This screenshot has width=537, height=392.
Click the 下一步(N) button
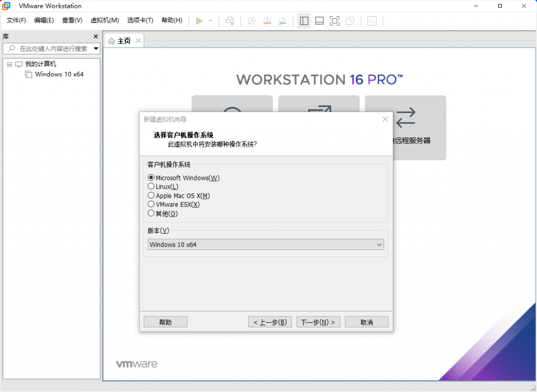click(318, 321)
